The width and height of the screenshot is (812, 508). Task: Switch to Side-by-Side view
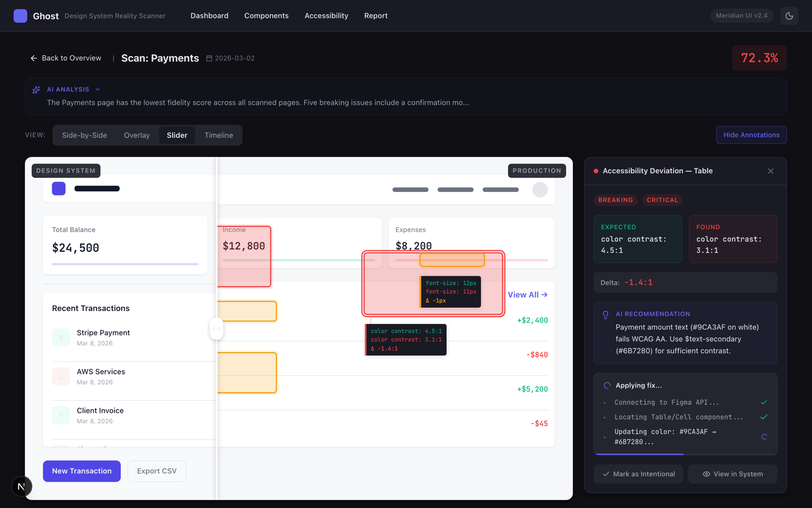[84, 136]
